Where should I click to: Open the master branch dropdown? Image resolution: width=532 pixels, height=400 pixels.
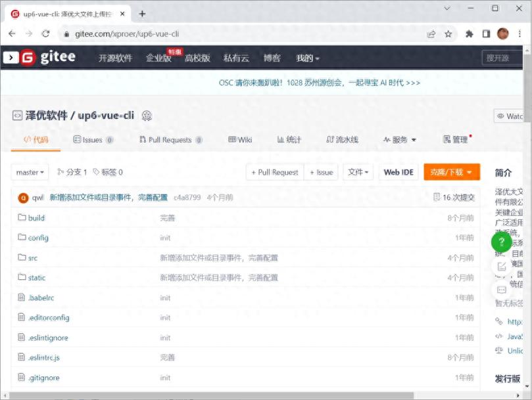click(29, 172)
